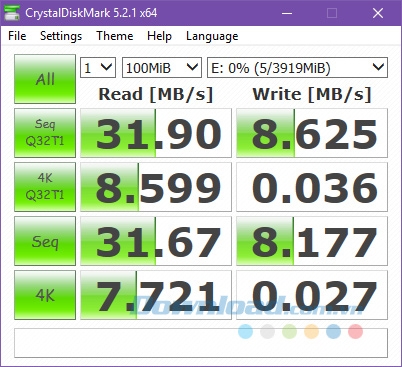
Task: Click the CrystalDiskMark title bar app icon
Action: click(12, 13)
